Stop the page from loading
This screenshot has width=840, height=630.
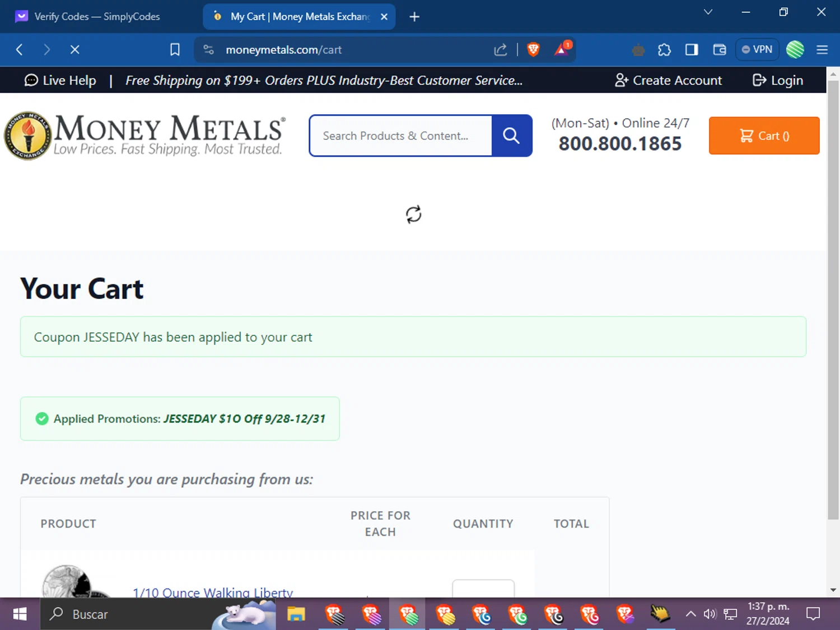click(x=74, y=50)
